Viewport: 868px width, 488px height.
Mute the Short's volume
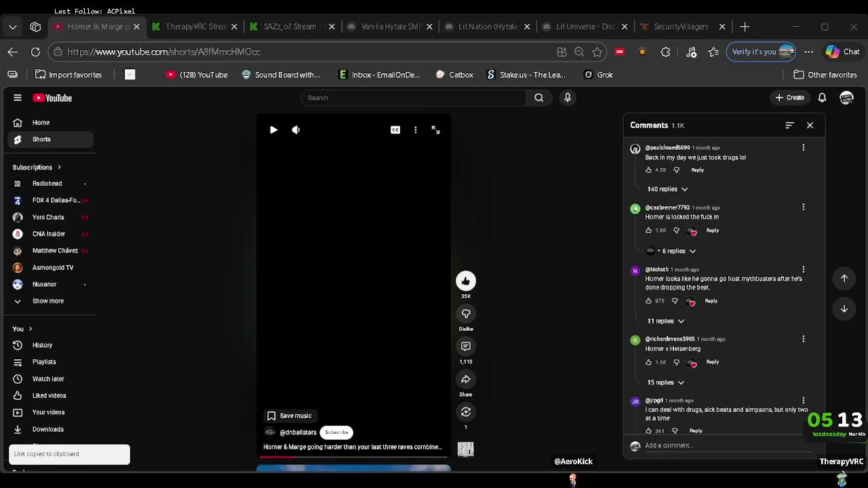coord(296,129)
